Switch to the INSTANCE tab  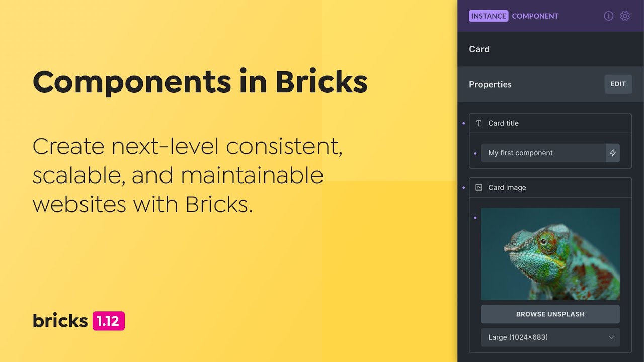point(488,16)
